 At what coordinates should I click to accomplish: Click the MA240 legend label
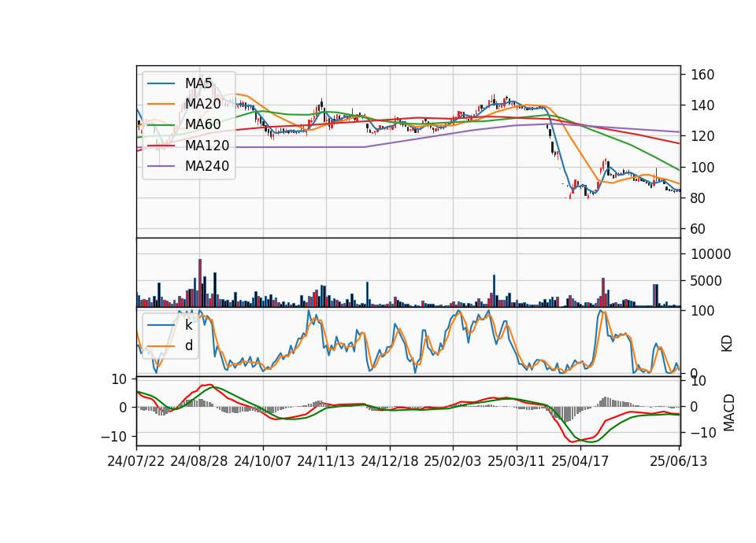[207, 166]
